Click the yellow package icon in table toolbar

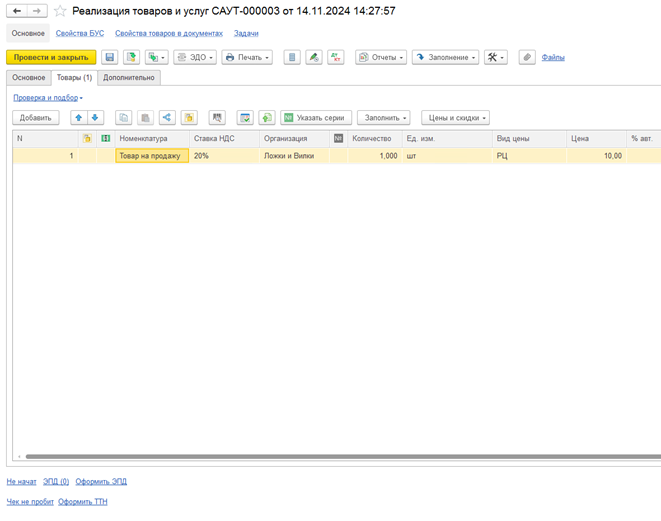pyautogui.click(x=189, y=118)
